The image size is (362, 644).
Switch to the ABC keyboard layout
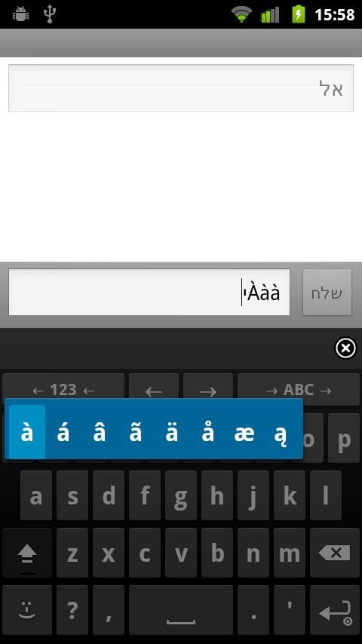pos(299,390)
